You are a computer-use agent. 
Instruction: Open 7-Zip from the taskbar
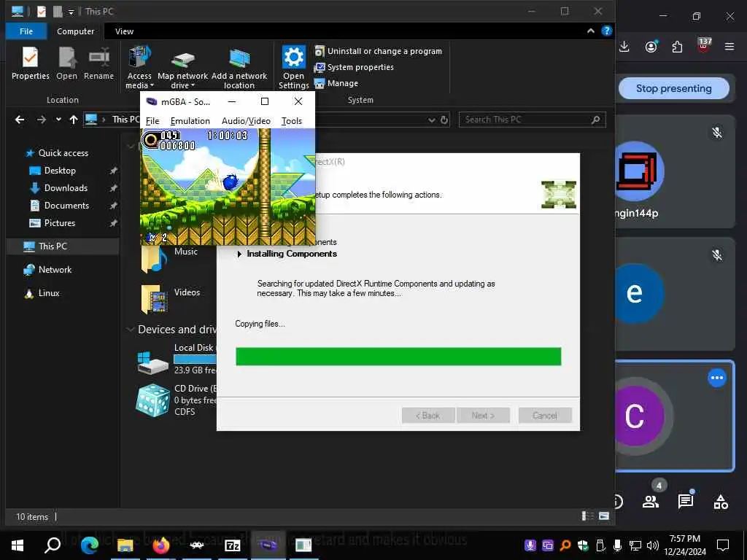click(x=233, y=545)
